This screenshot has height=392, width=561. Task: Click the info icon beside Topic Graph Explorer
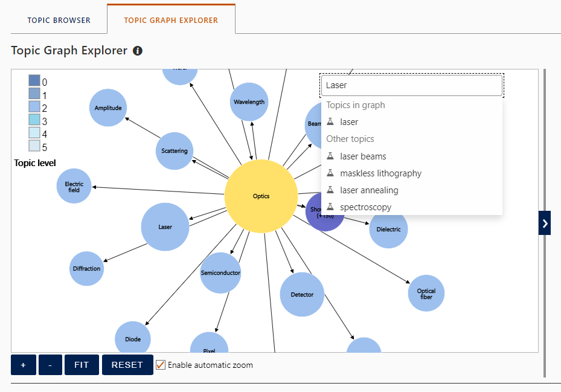(x=138, y=51)
